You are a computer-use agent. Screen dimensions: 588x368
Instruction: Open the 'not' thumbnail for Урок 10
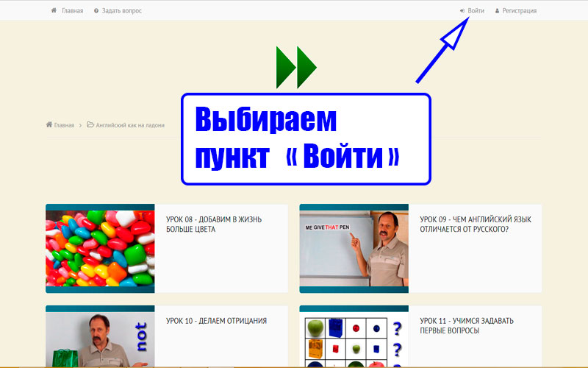coord(100,337)
